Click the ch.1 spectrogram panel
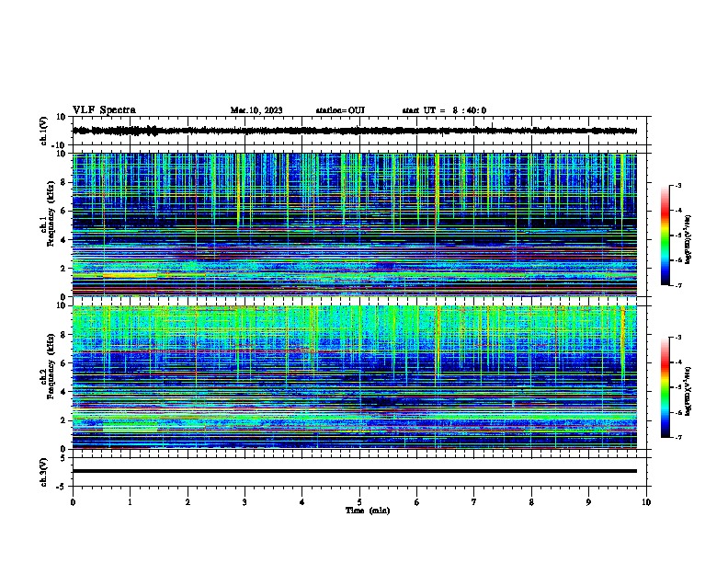728x563 pixels. 355,224
